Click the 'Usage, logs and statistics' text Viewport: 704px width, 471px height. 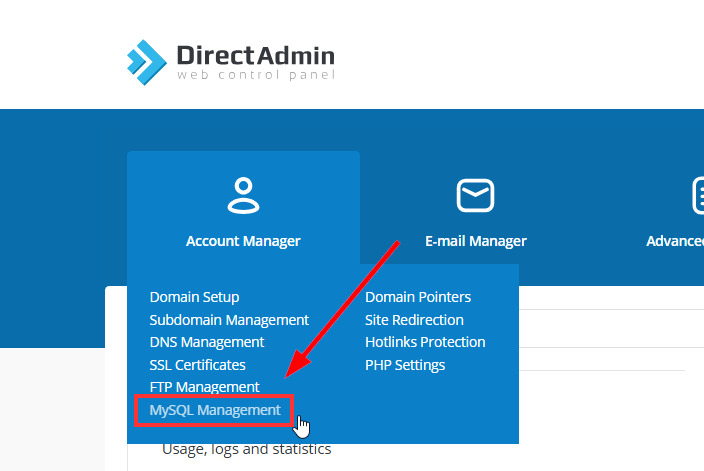click(246, 449)
